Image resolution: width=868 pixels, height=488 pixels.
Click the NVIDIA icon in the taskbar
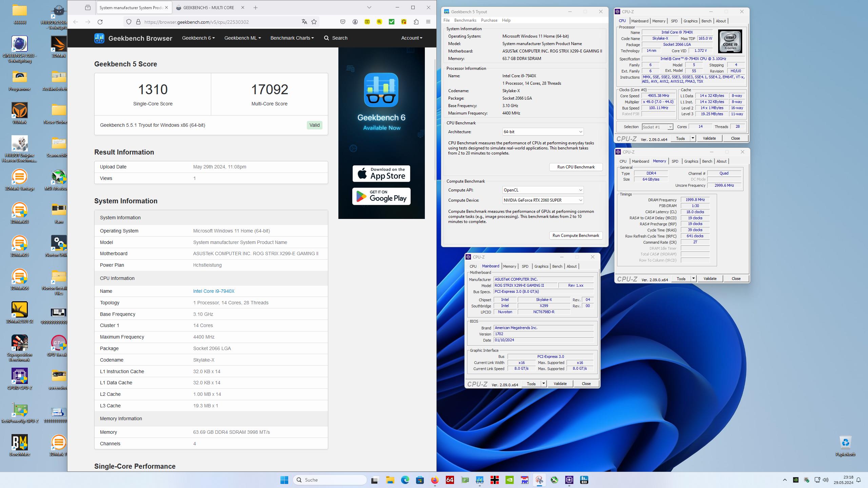click(510, 480)
